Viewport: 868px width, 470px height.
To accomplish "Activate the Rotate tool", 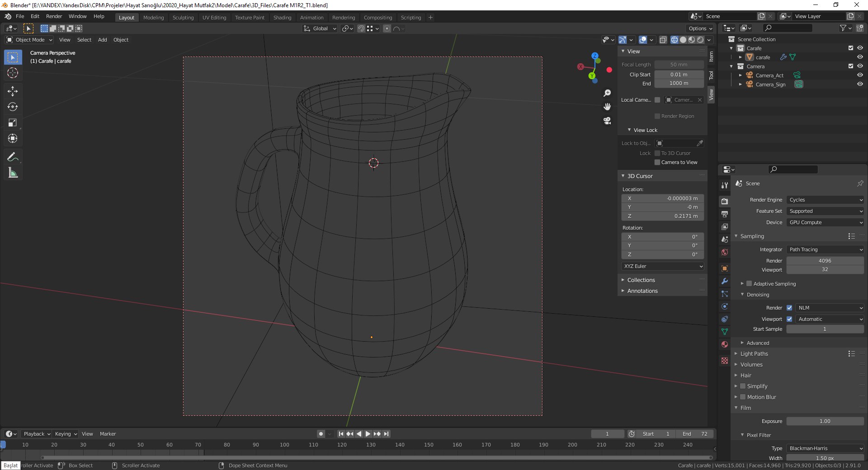I will [x=13, y=107].
